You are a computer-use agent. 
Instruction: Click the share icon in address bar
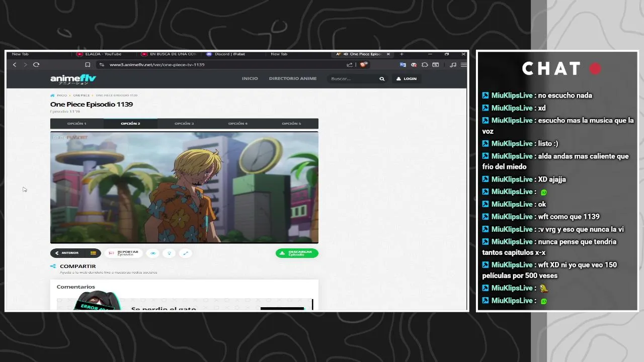click(350, 65)
